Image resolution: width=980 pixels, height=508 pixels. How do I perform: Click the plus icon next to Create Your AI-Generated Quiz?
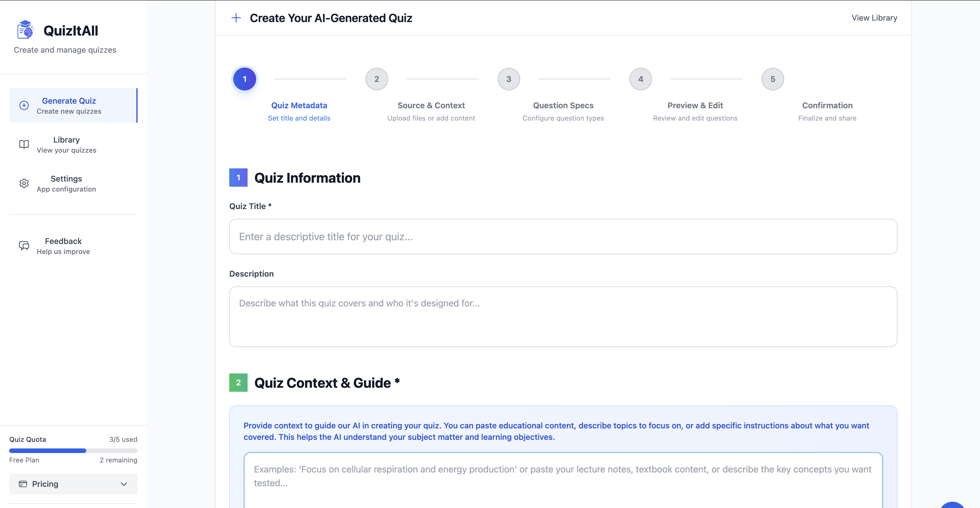coord(236,18)
